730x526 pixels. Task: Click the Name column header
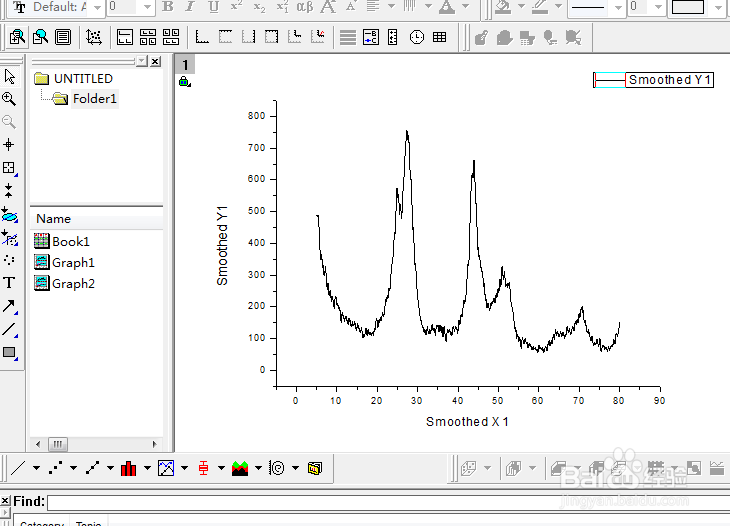pos(96,219)
